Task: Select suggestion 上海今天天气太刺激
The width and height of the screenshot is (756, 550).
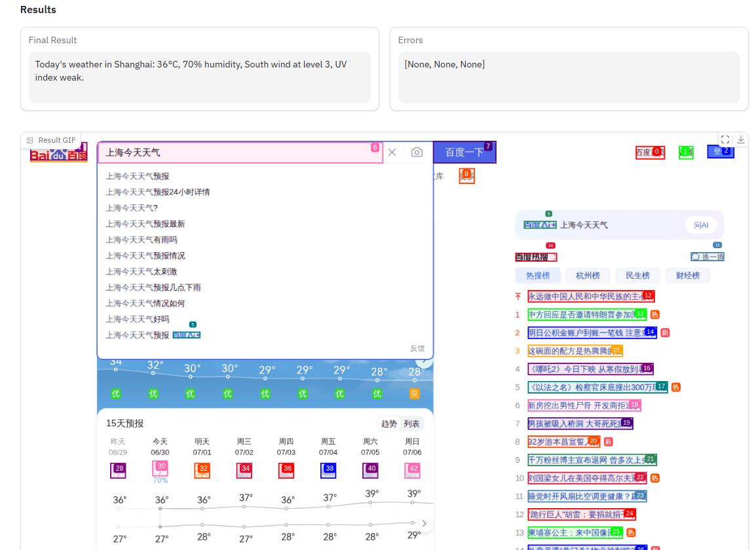Action: pos(142,271)
